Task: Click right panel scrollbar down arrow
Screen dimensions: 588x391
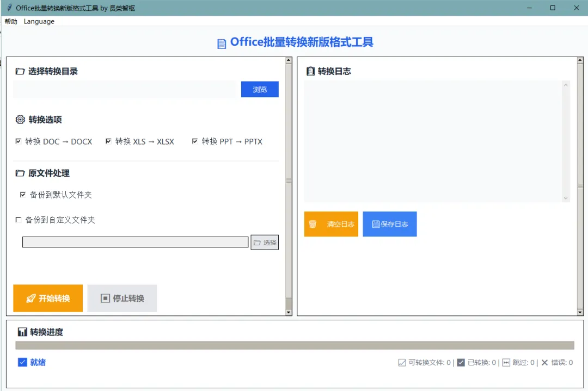Action: coord(580,312)
